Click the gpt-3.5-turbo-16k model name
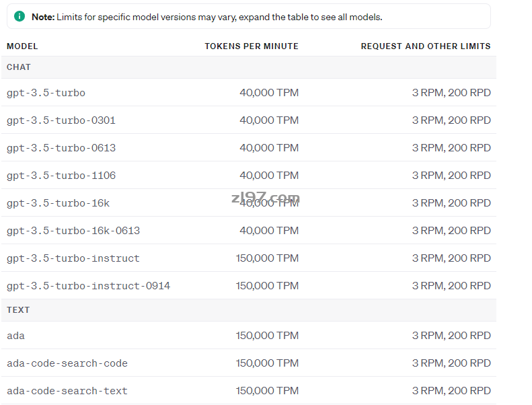The image size is (532, 405). pyautogui.click(x=58, y=203)
